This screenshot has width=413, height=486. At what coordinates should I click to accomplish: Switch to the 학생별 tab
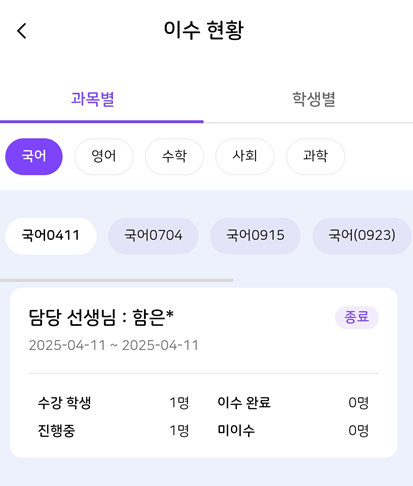[313, 99]
